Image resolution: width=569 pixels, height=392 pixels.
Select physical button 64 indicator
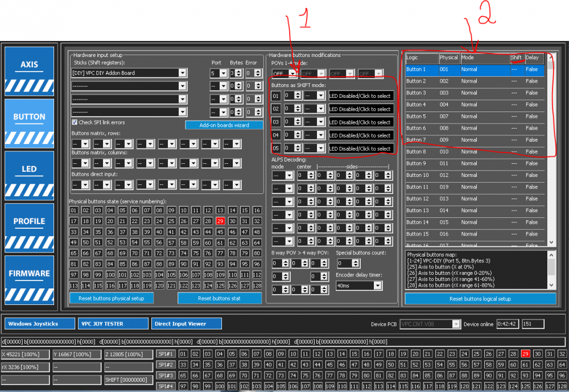(257, 242)
